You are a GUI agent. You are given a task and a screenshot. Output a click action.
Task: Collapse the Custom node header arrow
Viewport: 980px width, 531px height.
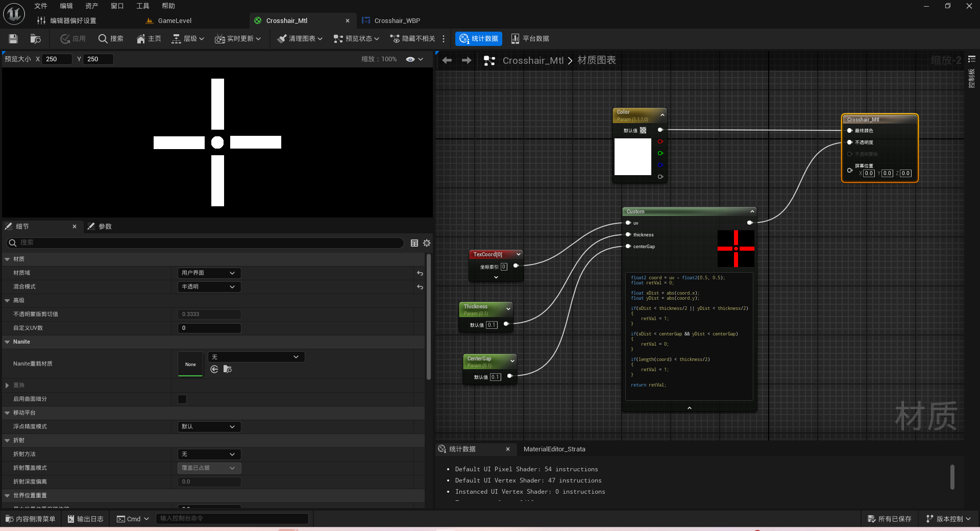(752, 211)
